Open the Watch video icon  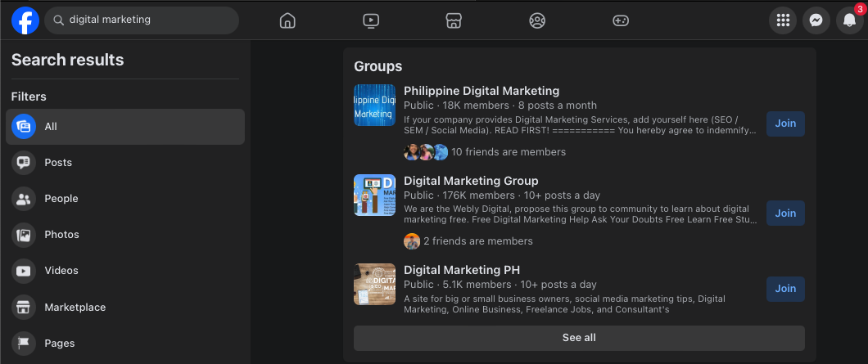click(x=371, y=20)
